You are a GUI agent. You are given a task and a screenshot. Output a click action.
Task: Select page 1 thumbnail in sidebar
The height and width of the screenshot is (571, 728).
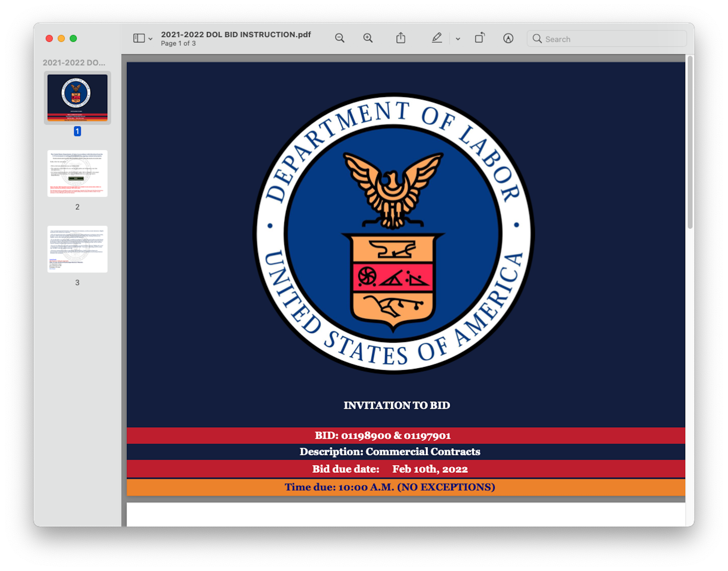point(77,98)
